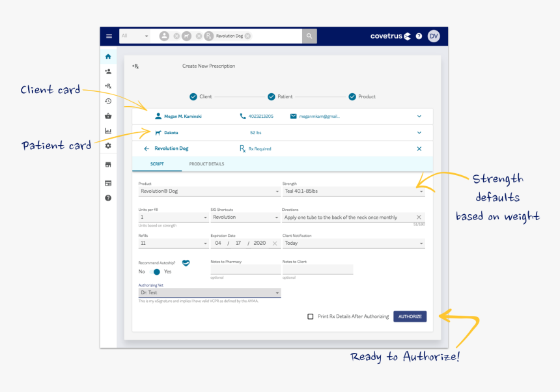Viewport: 560px width, 392px height.
Task: Open the Refills dropdown
Action: click(x=173, y=244)
